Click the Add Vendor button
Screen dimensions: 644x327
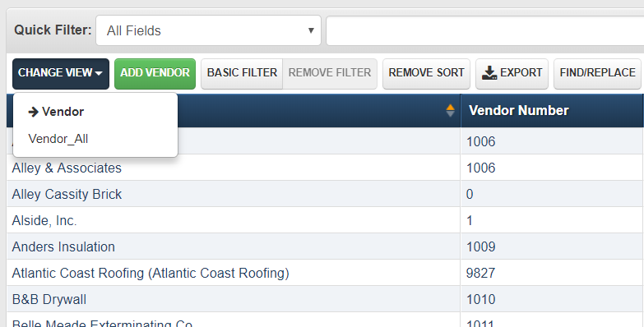click(155, 74)
